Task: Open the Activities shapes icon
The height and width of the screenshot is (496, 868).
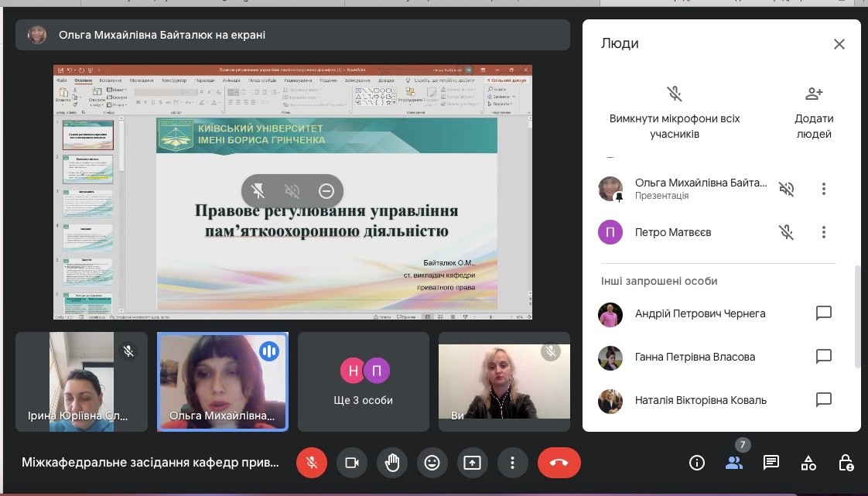Action: coord(808,463)
